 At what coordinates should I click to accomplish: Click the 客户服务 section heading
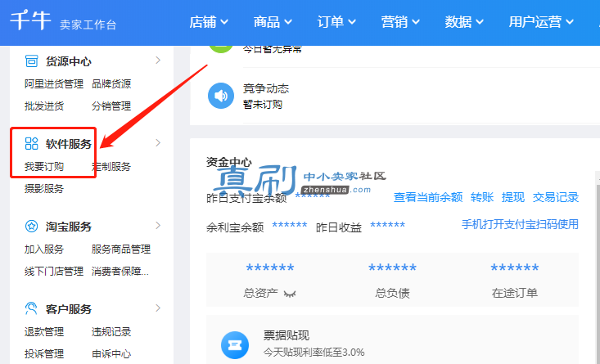[x=69, y=309]
